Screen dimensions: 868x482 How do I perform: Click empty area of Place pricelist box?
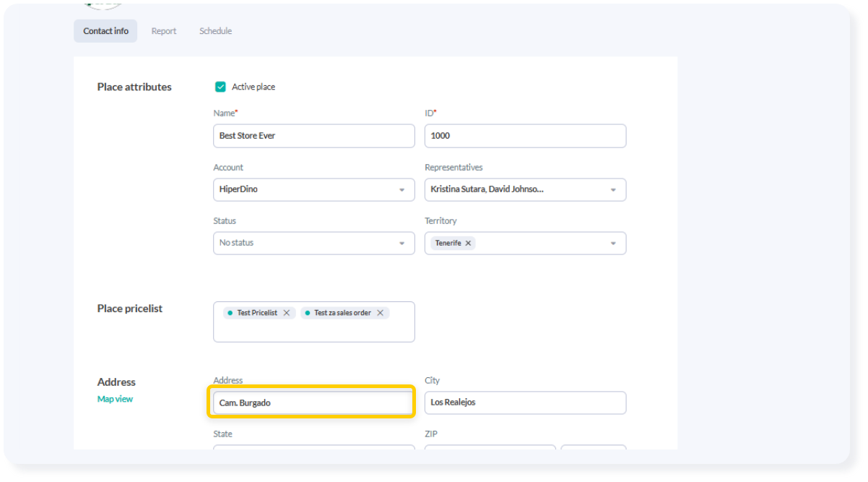point(313,330)
